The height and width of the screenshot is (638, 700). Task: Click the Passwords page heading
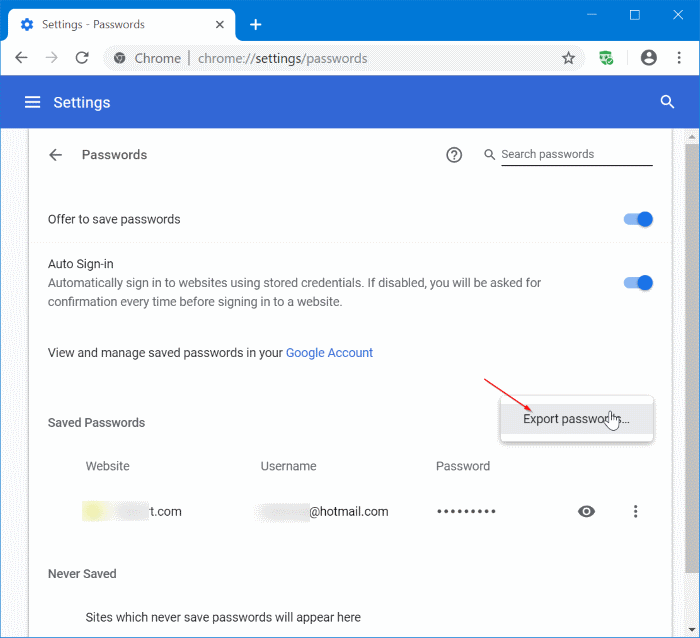(x=114, y=155)
